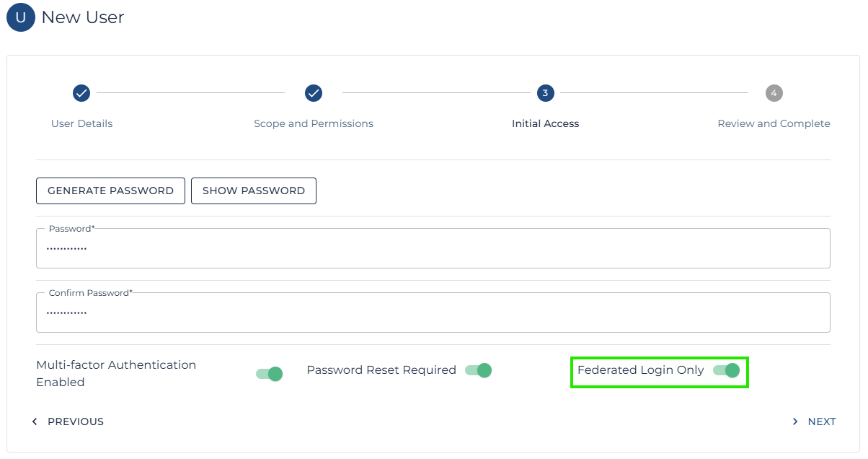The width and height of the screenshot is (868, 459).
Task: Click the step 3 Initial Access circle
Action: click(x=545, y=93)
